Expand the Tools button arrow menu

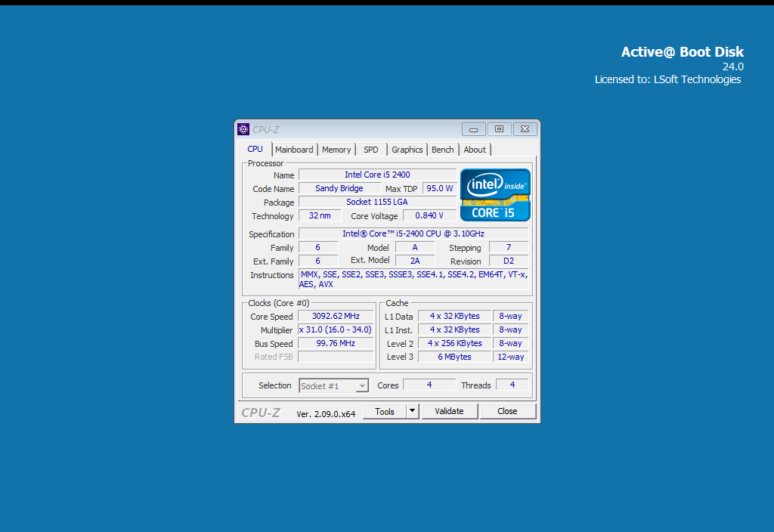click(x=412, y=411)
